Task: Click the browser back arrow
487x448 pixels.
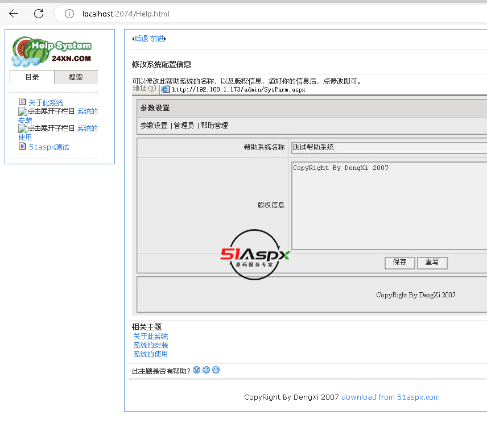Action: tap(14, 14)
